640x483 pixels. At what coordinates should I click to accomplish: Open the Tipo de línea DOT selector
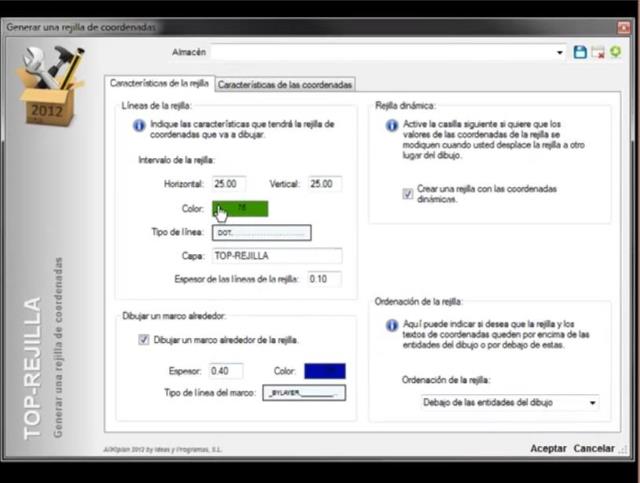point(262,233)
